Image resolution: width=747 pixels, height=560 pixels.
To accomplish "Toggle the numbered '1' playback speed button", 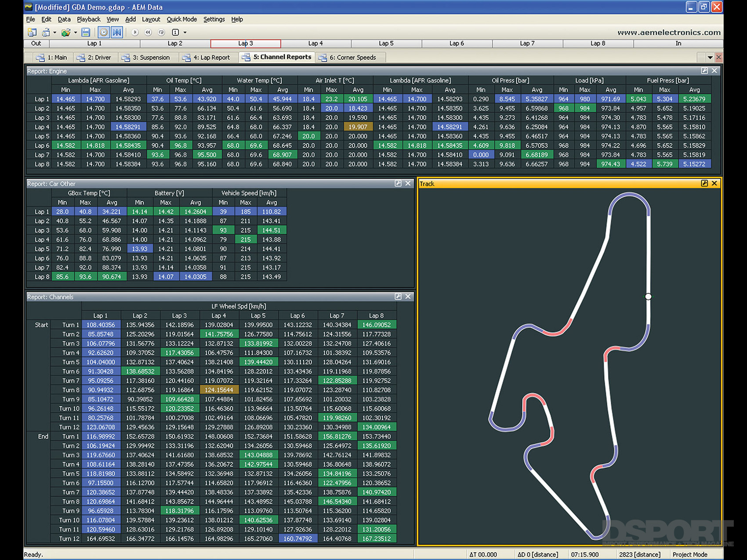I will pyautogui.click(x=175, y=32).
